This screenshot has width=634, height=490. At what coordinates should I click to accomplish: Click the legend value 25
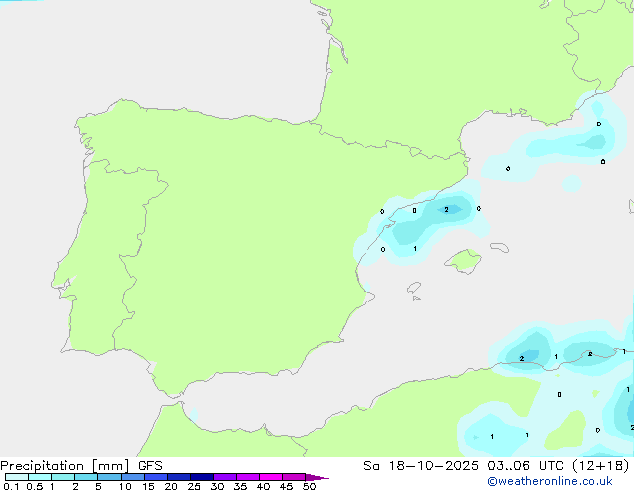[194, 486]
